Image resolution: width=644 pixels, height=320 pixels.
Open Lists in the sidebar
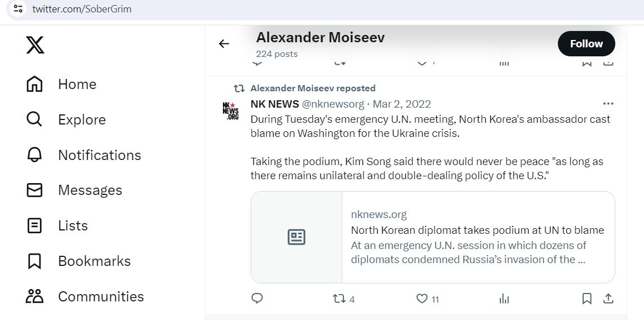[x=57, y=225]
